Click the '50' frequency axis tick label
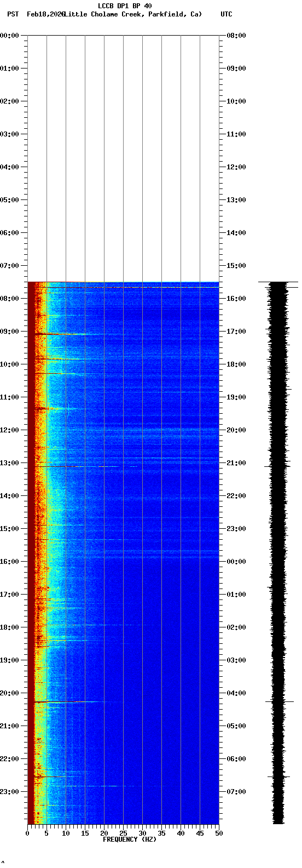This screenshot has height=868, width=302. (x=219, y=833)
